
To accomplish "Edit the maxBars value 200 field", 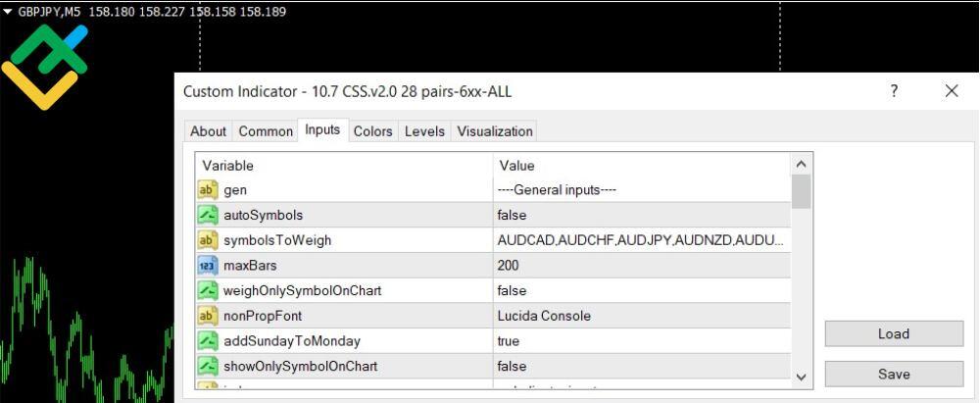I will [642, 266].
